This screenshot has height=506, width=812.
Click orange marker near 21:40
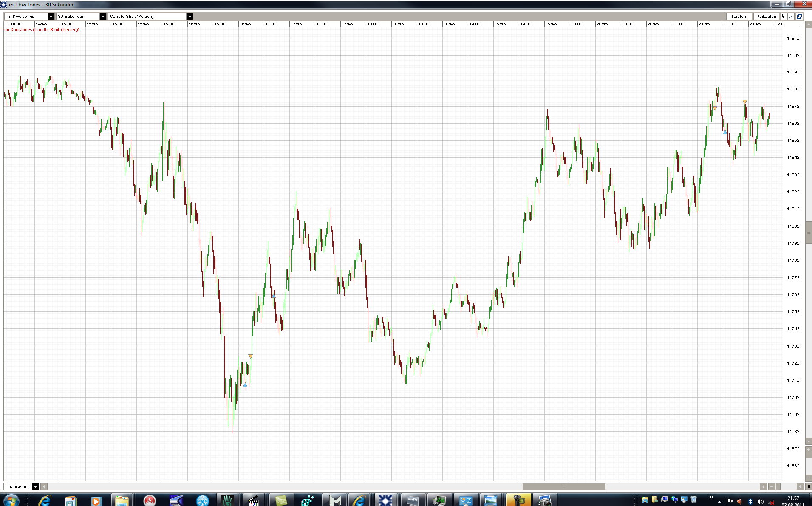(744, 102)
